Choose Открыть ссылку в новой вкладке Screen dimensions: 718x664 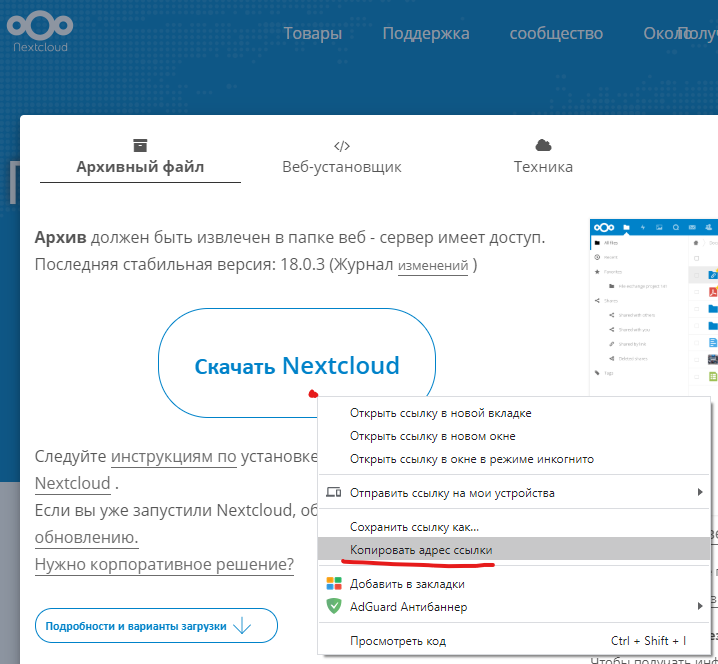point(440,413)
